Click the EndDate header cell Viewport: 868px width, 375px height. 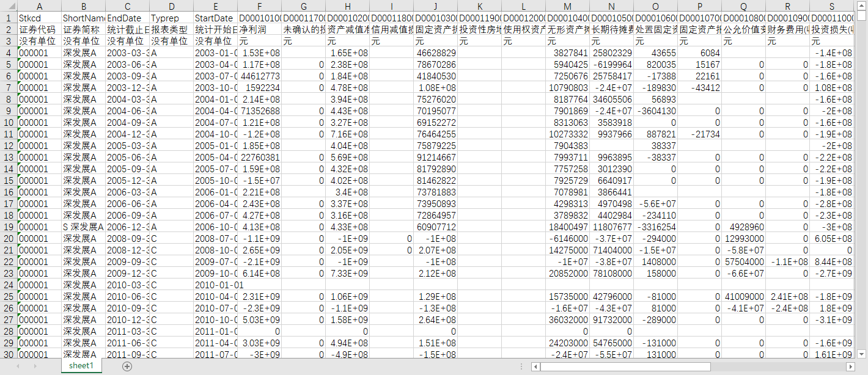point(127,18)
